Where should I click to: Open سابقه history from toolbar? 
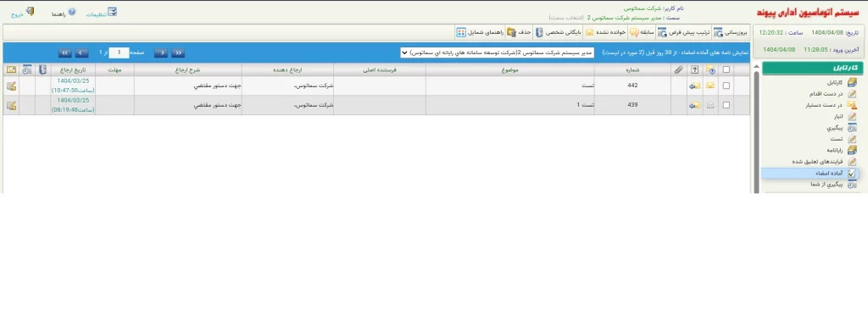pyautogui.click(x=643, y=33)
